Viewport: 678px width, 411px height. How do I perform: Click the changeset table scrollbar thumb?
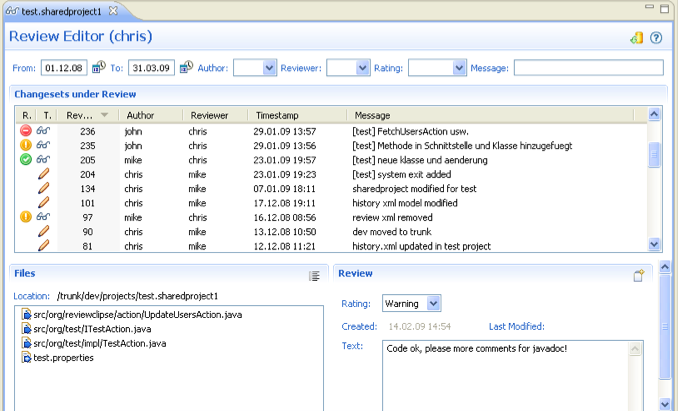(x=654, y=155)
